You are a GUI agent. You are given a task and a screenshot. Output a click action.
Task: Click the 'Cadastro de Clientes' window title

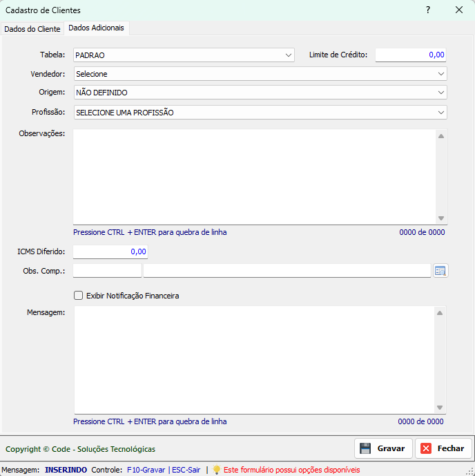pos(43,10)
